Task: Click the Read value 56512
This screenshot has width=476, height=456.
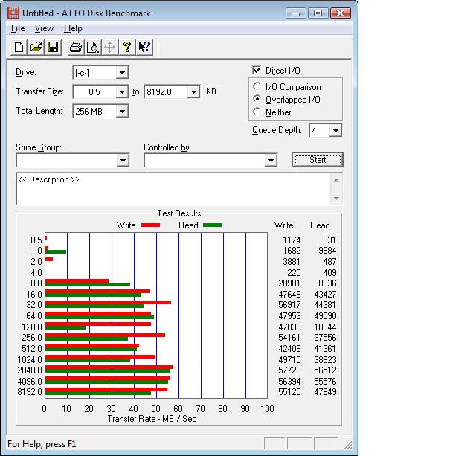Action: coord(325,370)
